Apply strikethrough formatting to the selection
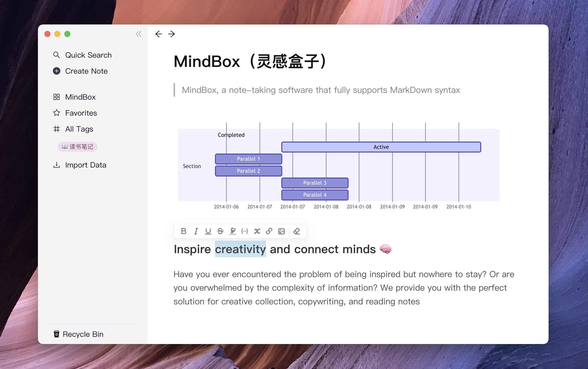588x369 pixels. click(x=220, y=231)
